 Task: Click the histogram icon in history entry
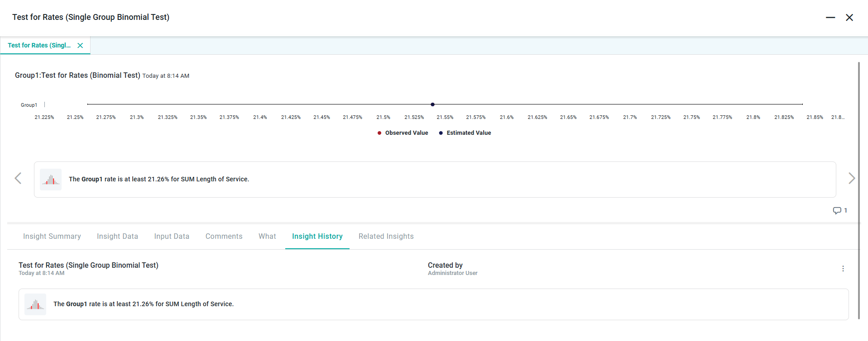[35, 304]
